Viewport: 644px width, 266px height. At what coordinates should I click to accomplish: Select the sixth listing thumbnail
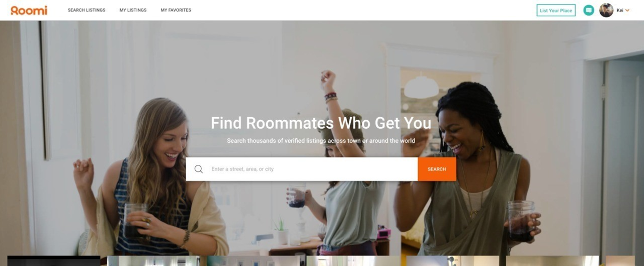click(552, 261)
